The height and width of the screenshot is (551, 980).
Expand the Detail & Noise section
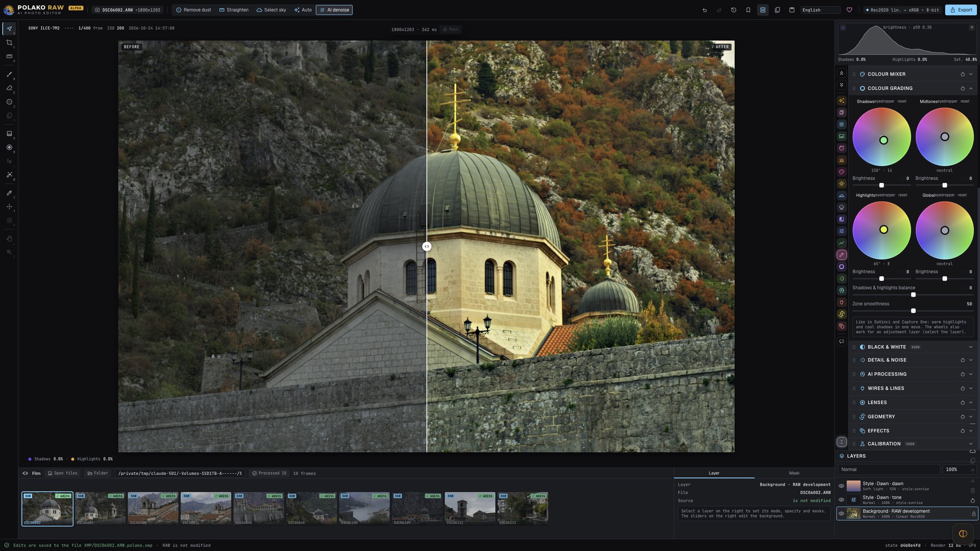971,360
